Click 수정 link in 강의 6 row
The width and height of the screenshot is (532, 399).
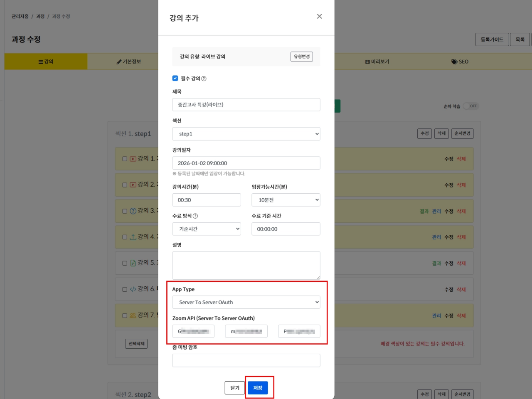point(449,289)
